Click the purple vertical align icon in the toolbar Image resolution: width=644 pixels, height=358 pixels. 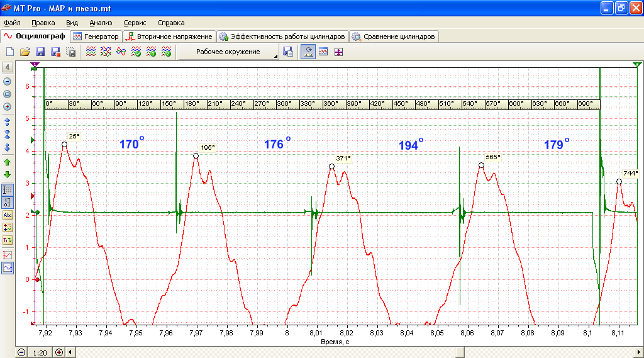pyautogui.click(x=338, y=52)
